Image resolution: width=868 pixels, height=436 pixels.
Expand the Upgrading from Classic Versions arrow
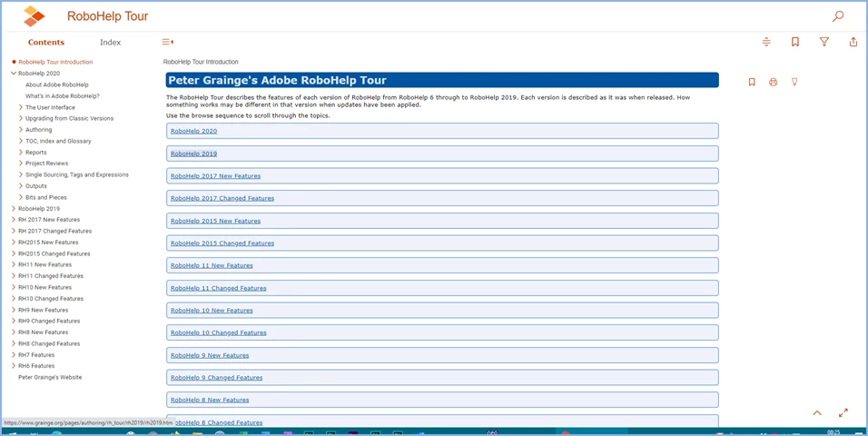click(21, 119)
